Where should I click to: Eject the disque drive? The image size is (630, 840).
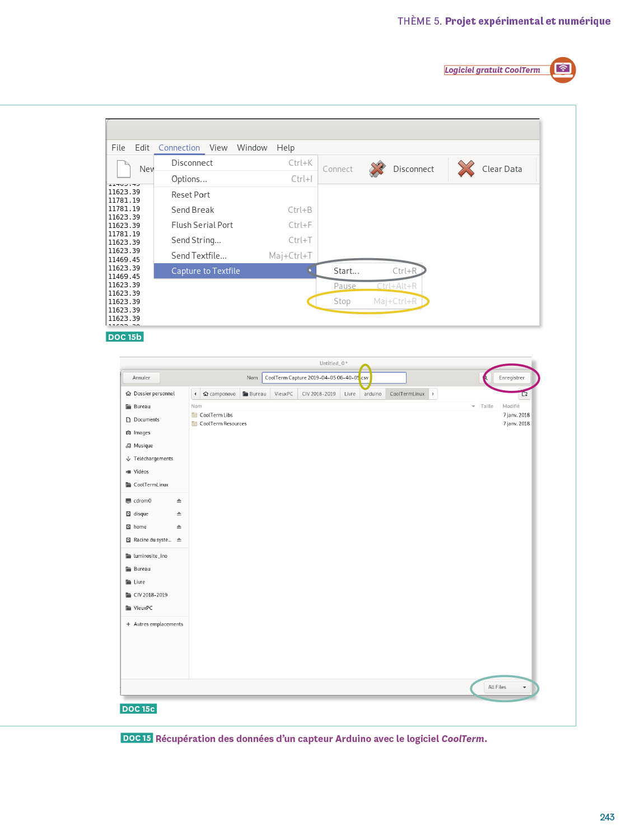point(179,514)
